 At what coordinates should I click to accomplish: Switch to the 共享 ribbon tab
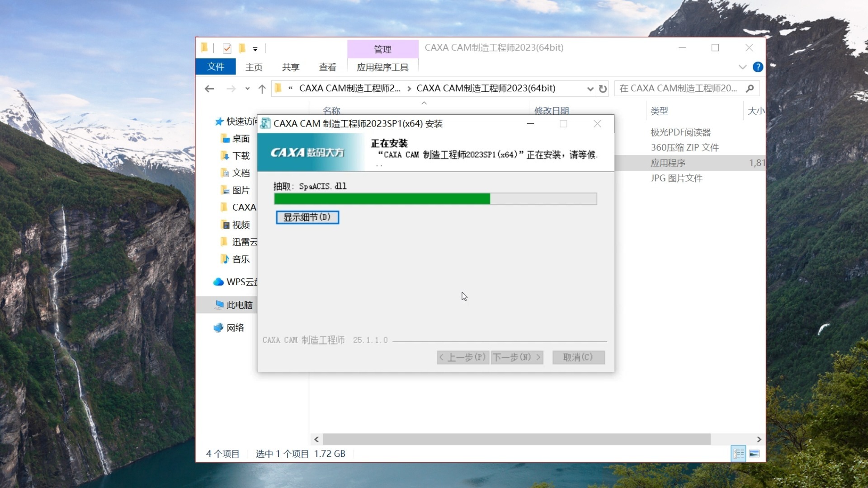coord(291,67)
